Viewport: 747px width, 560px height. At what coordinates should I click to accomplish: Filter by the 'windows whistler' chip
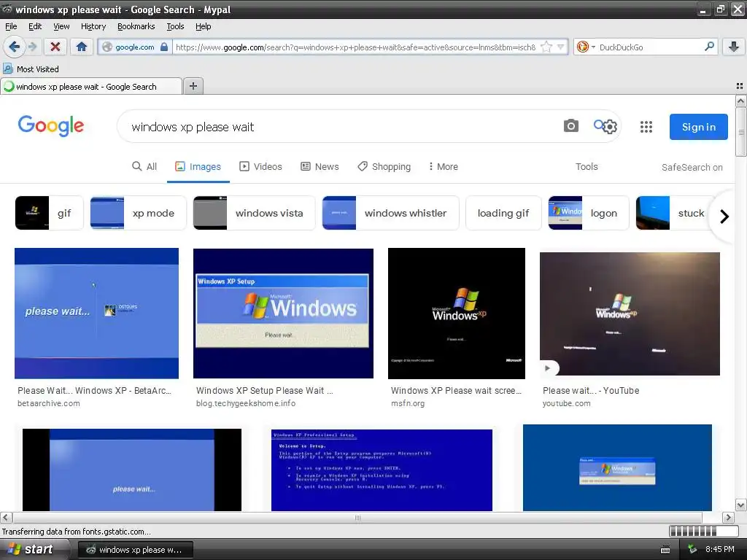pos(391,213)
